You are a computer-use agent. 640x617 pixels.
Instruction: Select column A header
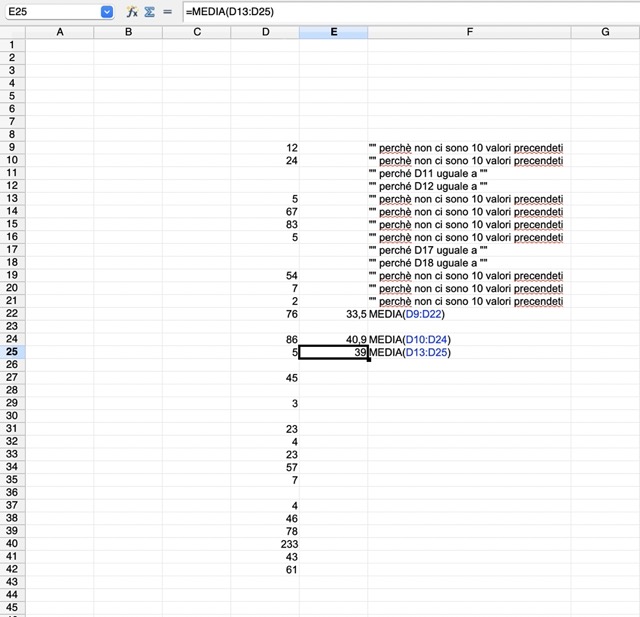click(x=59, y=32)
